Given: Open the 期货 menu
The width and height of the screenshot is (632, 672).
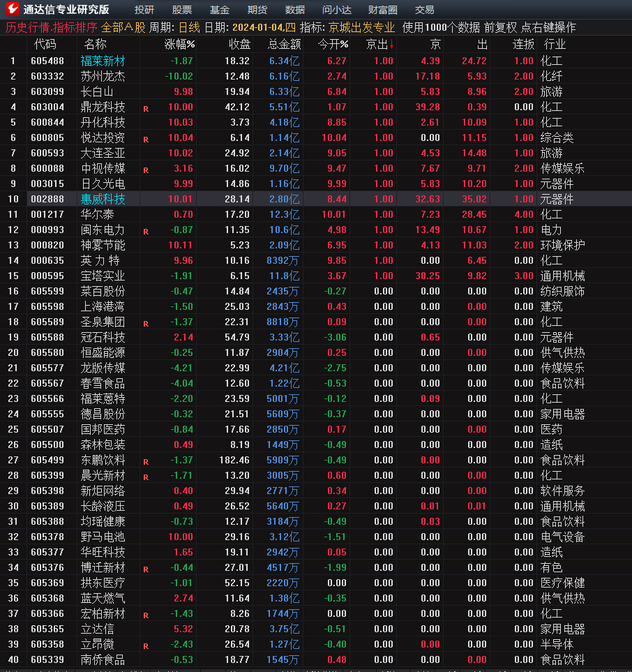Looking at the screenshot, I should click(257, 10).
